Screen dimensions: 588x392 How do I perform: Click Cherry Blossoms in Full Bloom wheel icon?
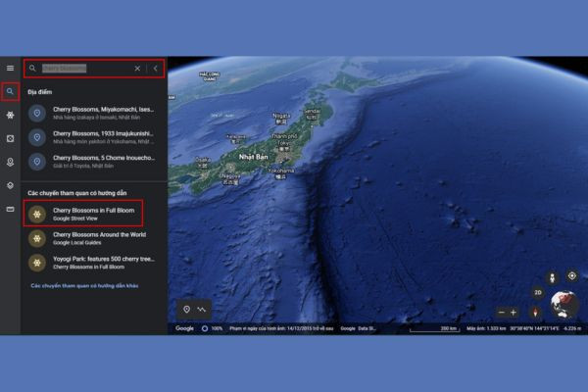37,214
